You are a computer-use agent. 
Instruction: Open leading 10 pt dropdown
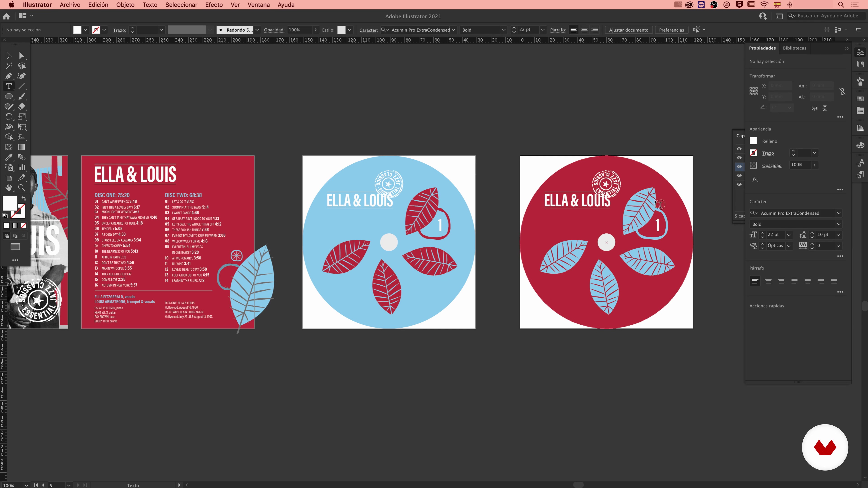tap(838, 235)
